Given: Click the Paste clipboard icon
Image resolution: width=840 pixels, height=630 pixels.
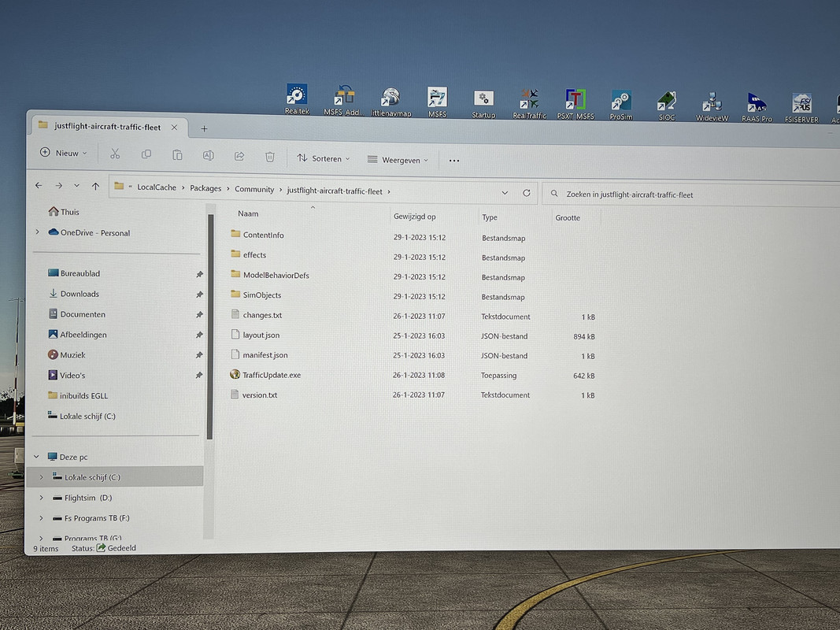Looking at the screenshot, I should (177, 155).
